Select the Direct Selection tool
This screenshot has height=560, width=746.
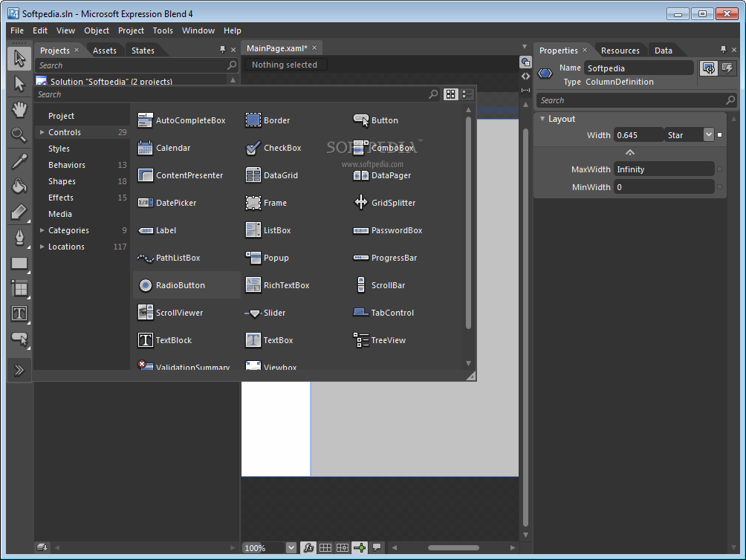pyautogui.click(x=19, y=84)
